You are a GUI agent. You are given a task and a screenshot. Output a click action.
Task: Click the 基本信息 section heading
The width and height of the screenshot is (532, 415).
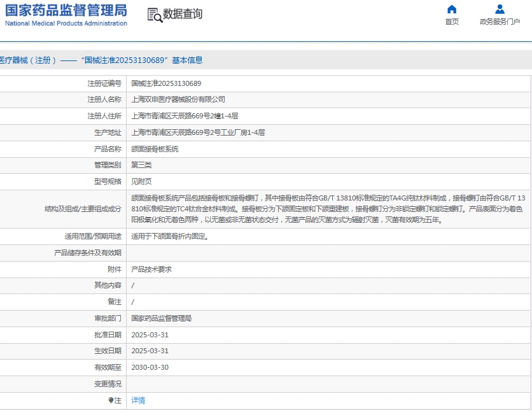pos(187,60)
